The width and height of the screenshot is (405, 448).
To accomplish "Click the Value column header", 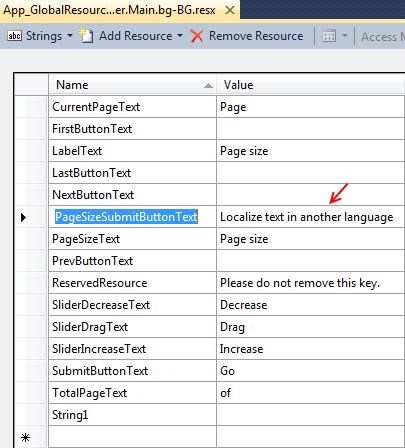I will pos(311,85).
